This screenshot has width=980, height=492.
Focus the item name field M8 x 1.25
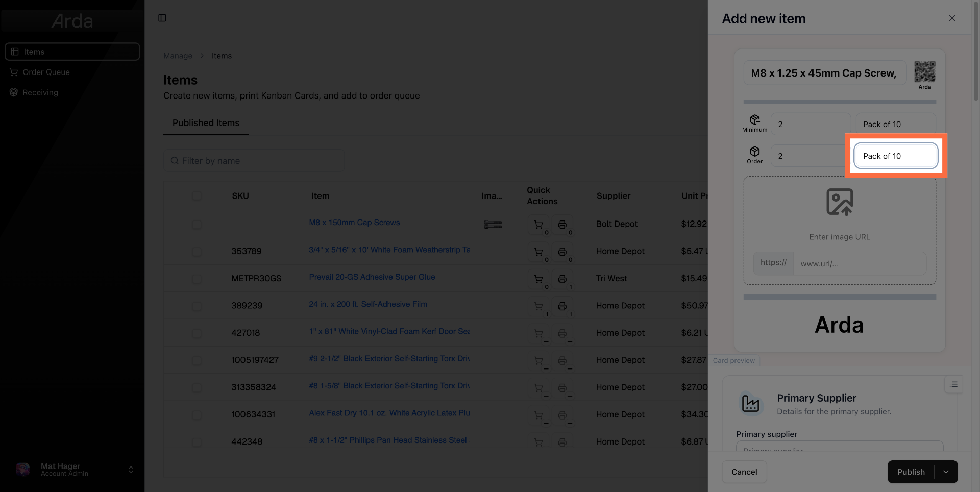(x=825, y=73)
